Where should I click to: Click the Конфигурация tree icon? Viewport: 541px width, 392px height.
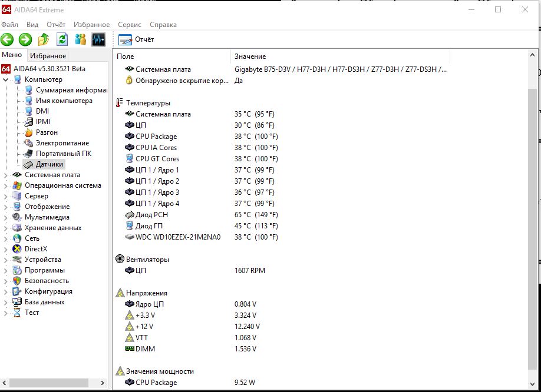(17, 291)
